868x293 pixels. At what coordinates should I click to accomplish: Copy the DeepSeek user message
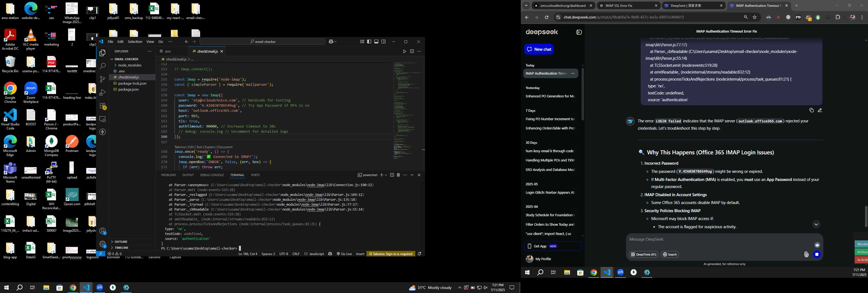(x=811, y=110)
